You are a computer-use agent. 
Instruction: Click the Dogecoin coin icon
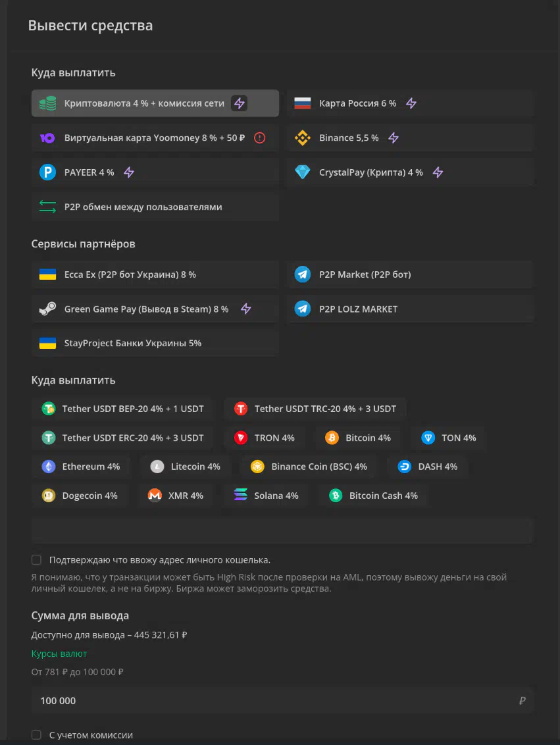49,496
